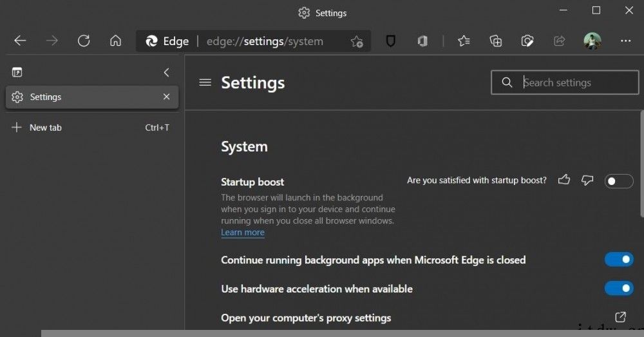This screenshot has width=644, height=337.
Task: Open the Learn more link
Action: pyautogui.click(x=243, y=232)
